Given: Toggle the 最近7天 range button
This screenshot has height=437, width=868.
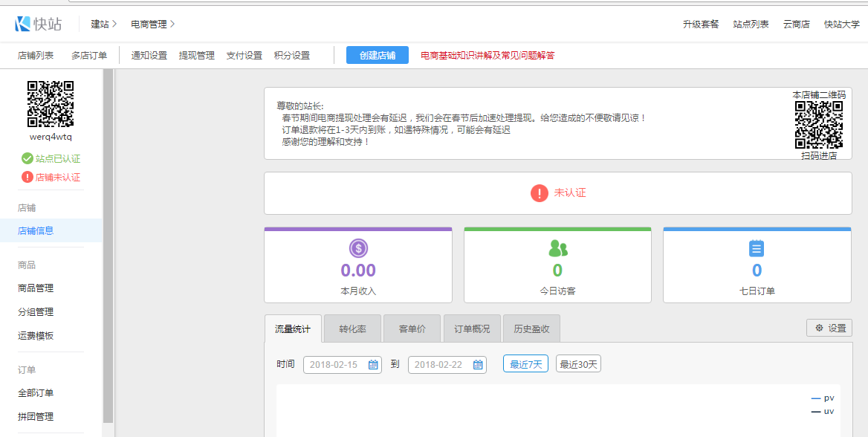Looking at the screenshot, I should tap(525, 364).
